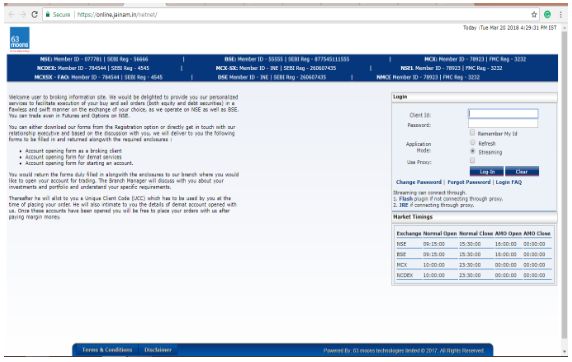This screenshot has width=572, height=362.
Task: Select Streaming application mode
Action: [472, 151]
